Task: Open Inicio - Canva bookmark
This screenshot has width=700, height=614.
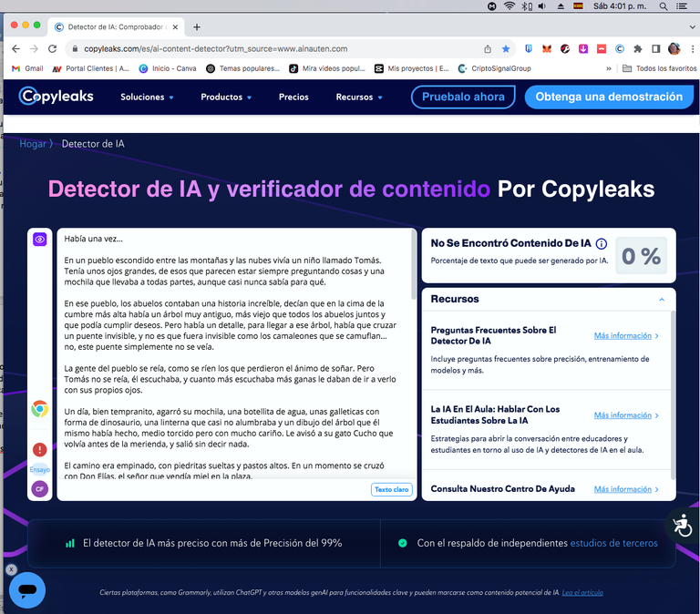Action: [168, 68]
